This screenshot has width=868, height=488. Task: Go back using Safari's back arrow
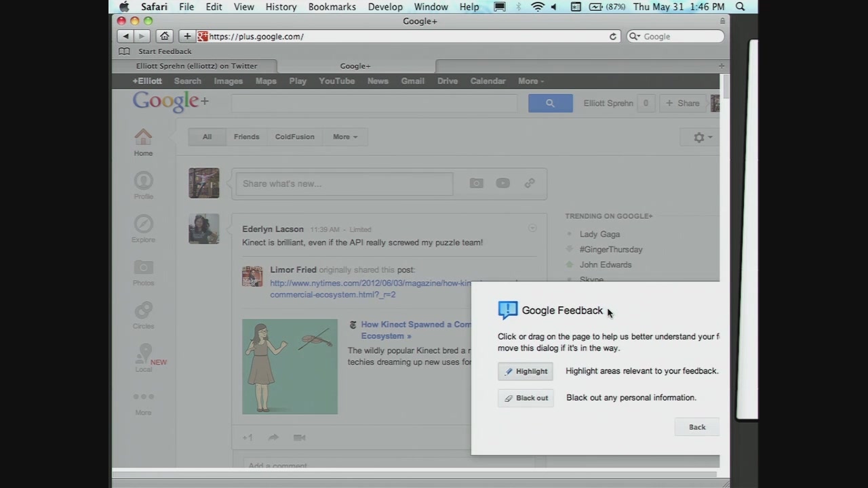pyautogui.click(x=125, y=37)
